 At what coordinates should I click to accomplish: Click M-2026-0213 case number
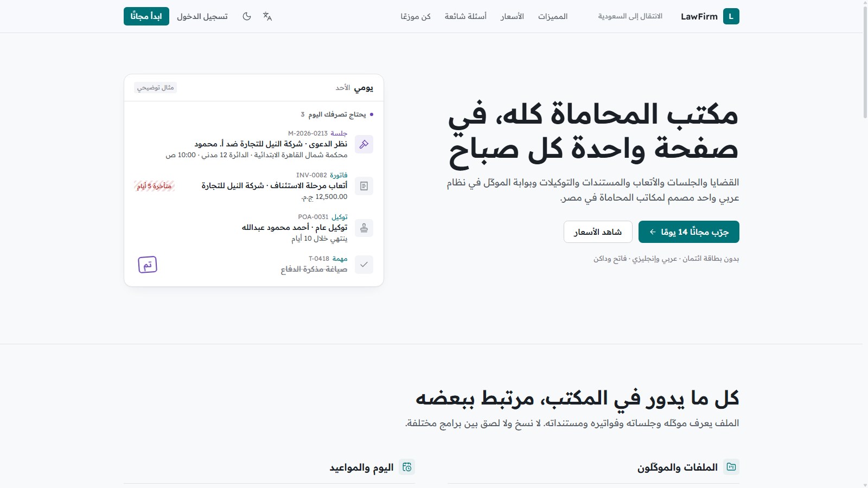point(308,133)
